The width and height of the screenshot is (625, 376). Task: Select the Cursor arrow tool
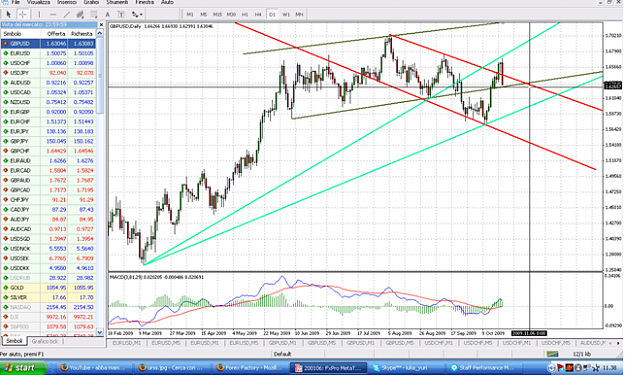[x=9, y=14]
